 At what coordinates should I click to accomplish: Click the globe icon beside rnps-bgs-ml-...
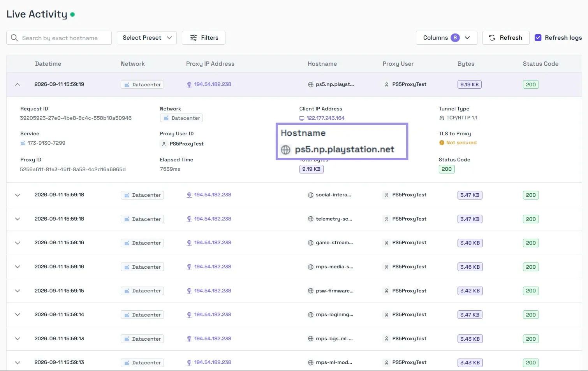(x=311, y=339)
